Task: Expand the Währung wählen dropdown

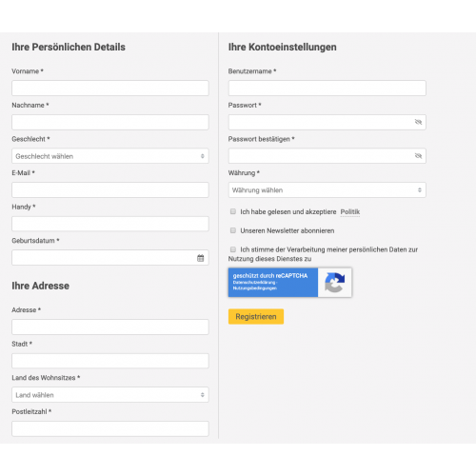Action: (x=327, y=190)
